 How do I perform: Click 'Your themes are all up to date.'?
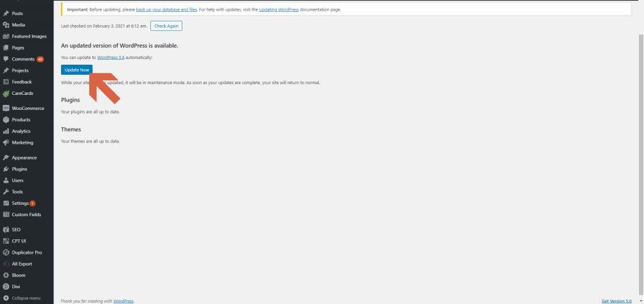coord(91,141)
